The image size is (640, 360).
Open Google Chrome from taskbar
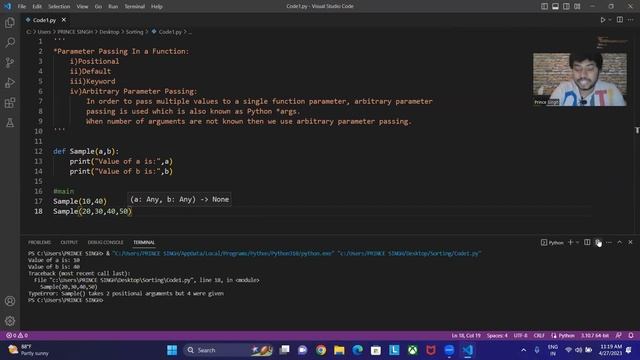pos(321,350)
